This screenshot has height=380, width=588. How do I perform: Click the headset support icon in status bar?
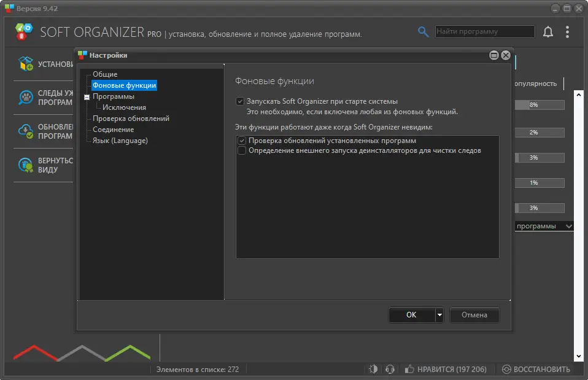390,369
